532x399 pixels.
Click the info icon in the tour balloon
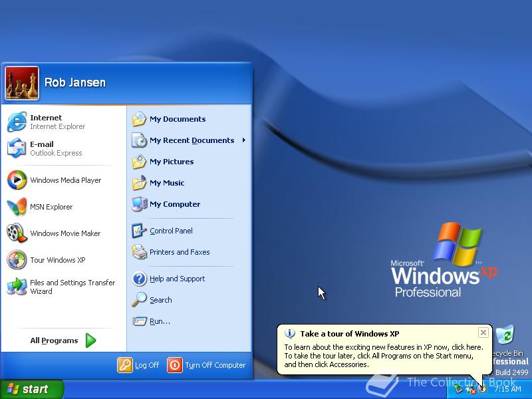[x=289, y=334]
